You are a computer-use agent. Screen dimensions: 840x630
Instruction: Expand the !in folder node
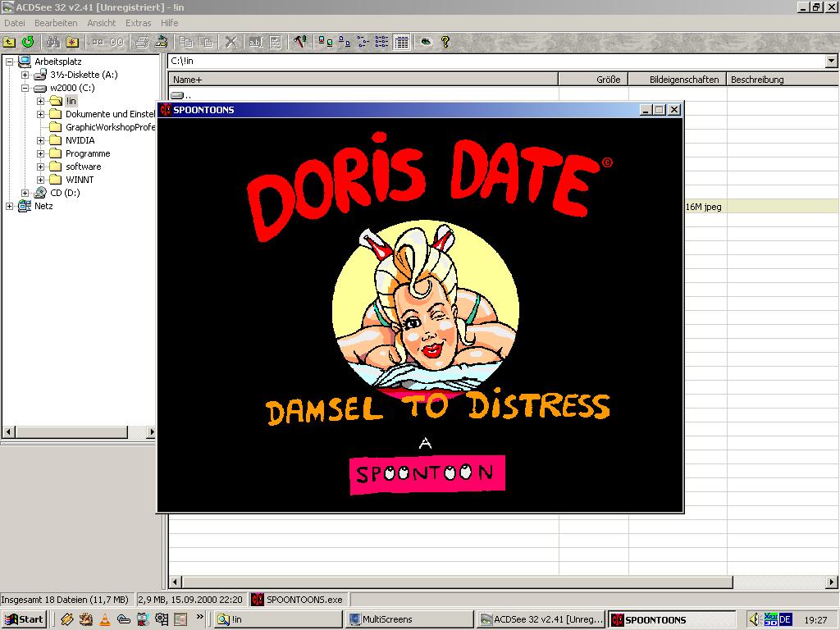(40, 101)
